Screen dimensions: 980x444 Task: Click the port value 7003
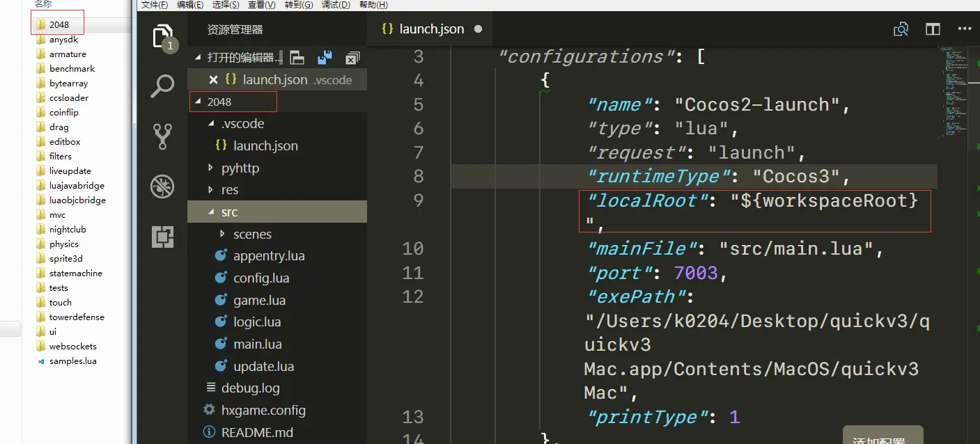pos(696,273)
